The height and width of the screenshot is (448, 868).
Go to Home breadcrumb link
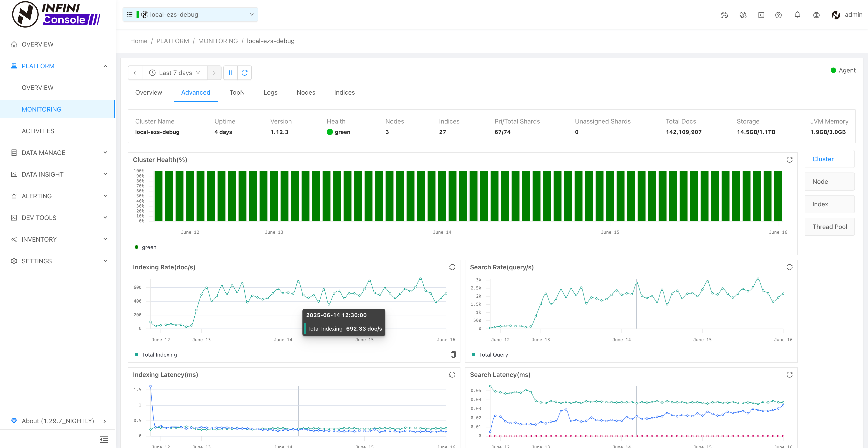coord(139,41)
